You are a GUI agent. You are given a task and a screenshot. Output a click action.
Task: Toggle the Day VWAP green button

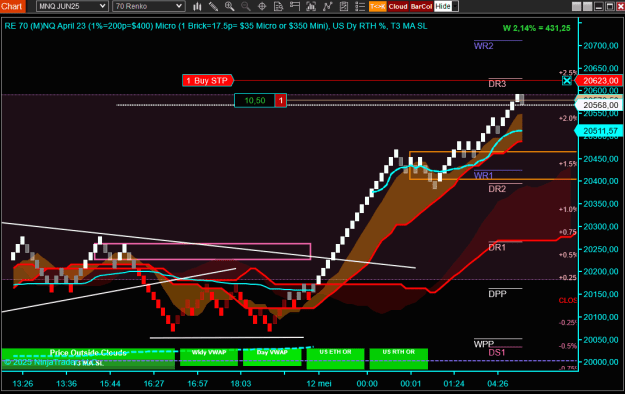(x=272, y=357)
